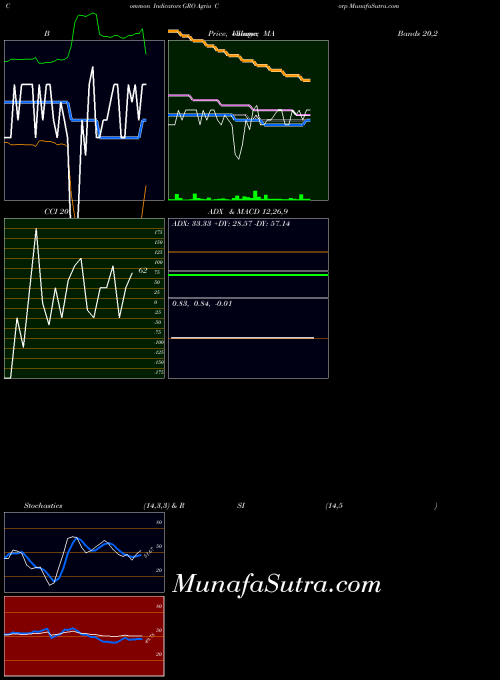This screenshot has height=680, width=500.
Task: Click the ADX: 33.33 +DY -DY readout
Action: coord(231,224)
